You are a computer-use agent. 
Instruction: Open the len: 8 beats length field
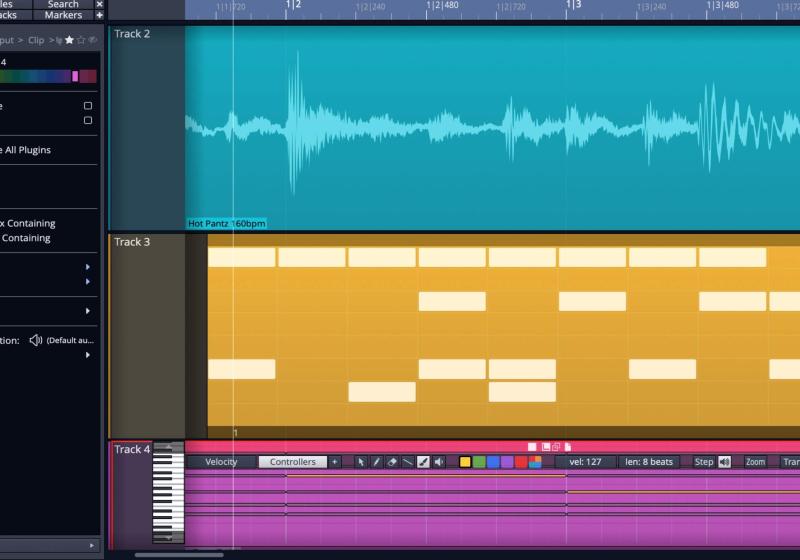point(649,462)
